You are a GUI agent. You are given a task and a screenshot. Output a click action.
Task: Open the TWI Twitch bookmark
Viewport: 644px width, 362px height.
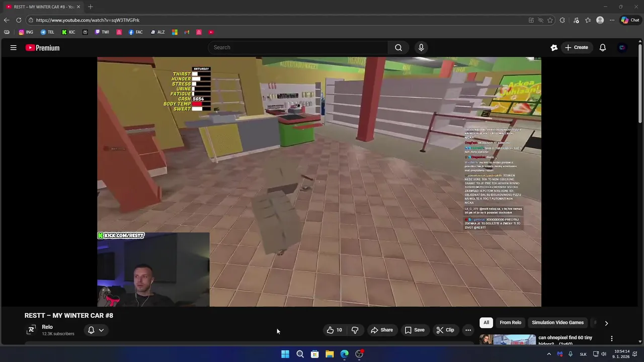point(102,32)
